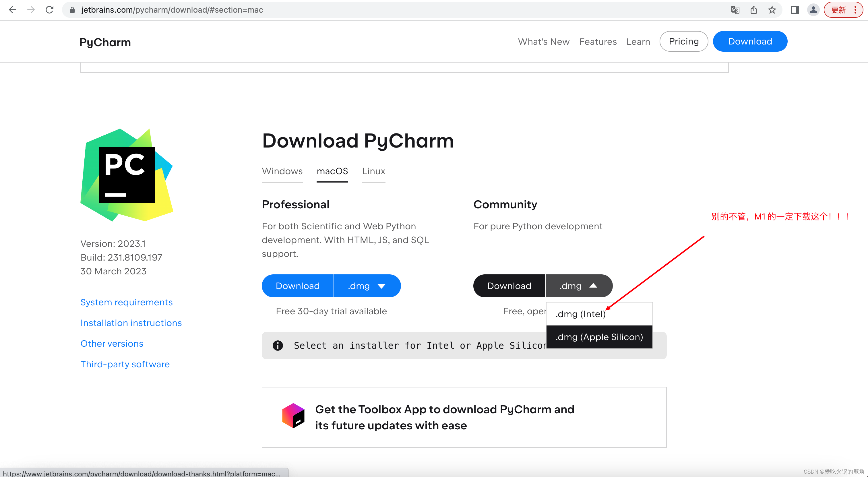This screenshot has width=868, height=477.
Task: Click the Professional heading
Action: click(296, 204)
